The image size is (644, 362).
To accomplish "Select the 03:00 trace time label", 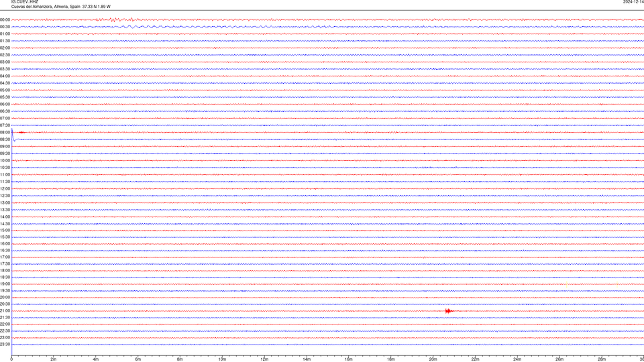I will click(x=5, y=62).
